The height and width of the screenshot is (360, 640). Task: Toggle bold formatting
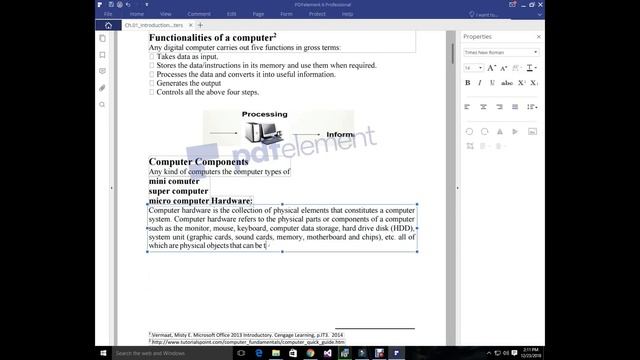click(x=468, y=83)
